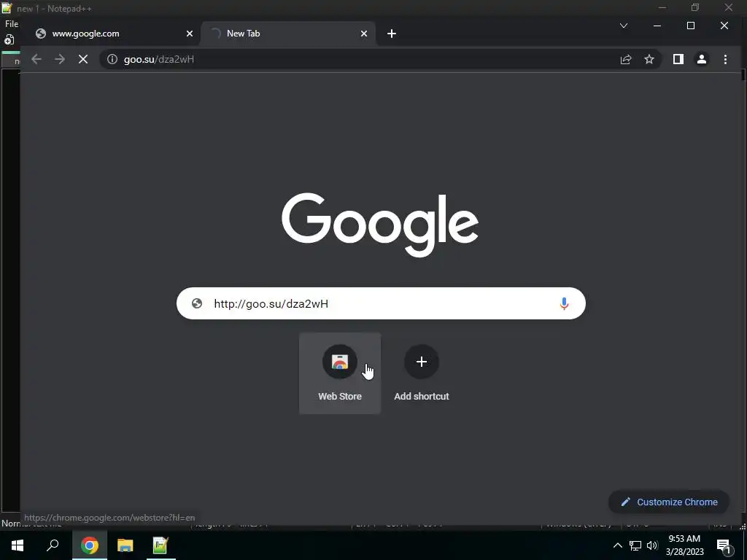The width and height of the screenshot is (747, 560).
Task: Show hidden system tray icons
Action: pos(617,545)
